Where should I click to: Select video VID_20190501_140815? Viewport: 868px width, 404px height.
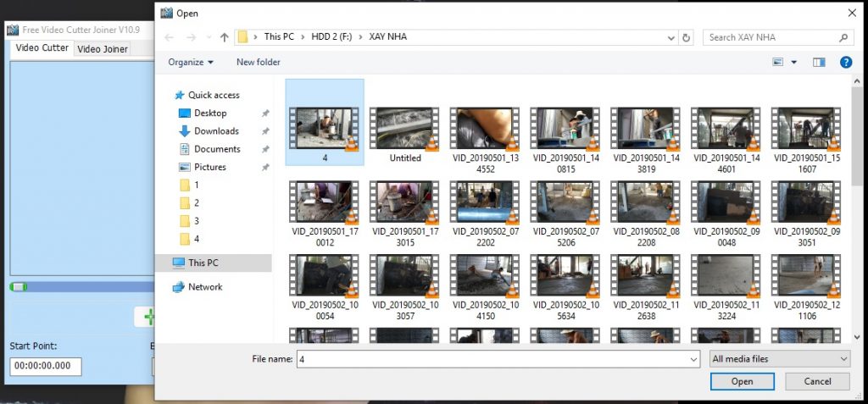click(565, 141)
